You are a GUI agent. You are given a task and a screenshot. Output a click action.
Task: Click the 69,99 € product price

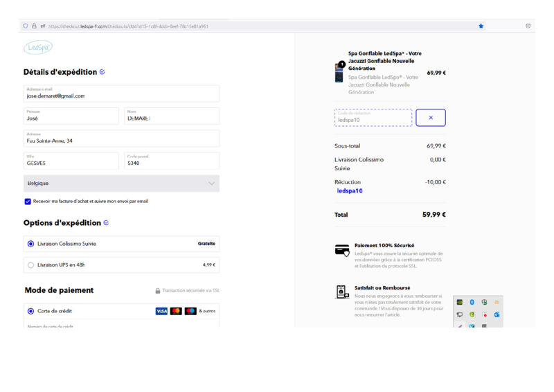(x=436, y=73)
